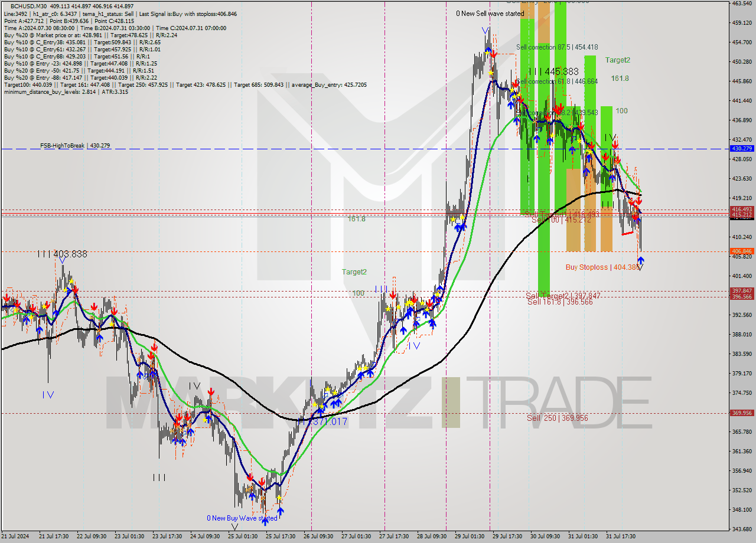The width and height of the screenshot is (756, 543).
Task: Click the 450.280 price axis value
Action: coord(742,62)
